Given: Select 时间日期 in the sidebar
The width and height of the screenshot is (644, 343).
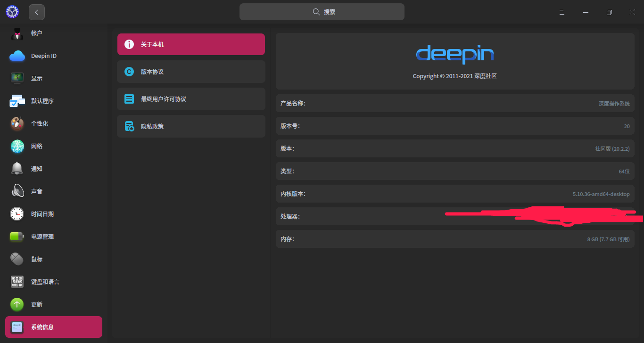Looking at the screenshot, I should pos(54,214).
